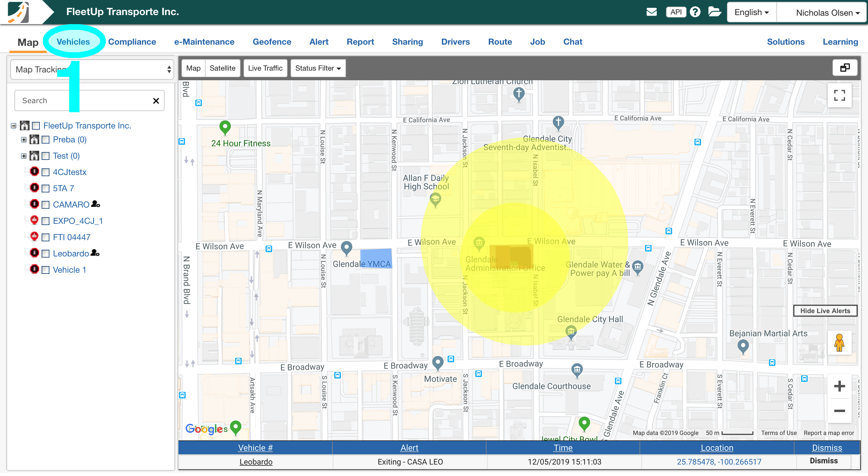Expand the Test (0) tree node
This screenshot has height=476, width=868.
click(x=24, y=156)
